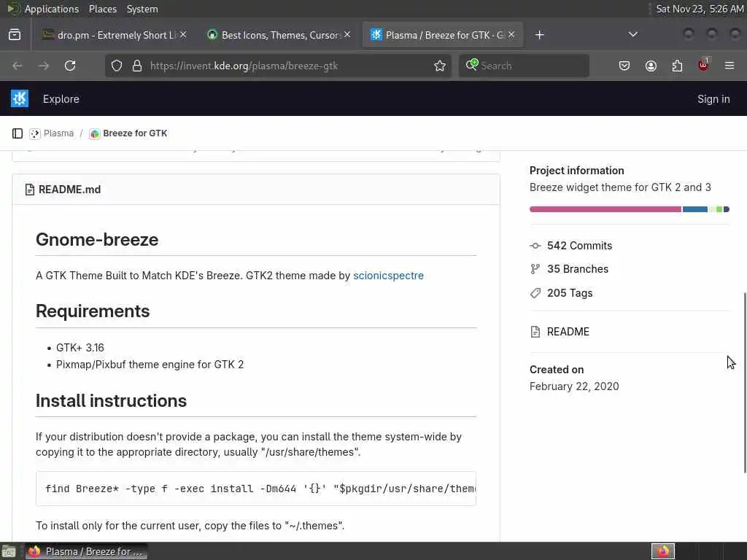
Task: Click the February 22, 2020 date text
Action: (x=574, y=386)
